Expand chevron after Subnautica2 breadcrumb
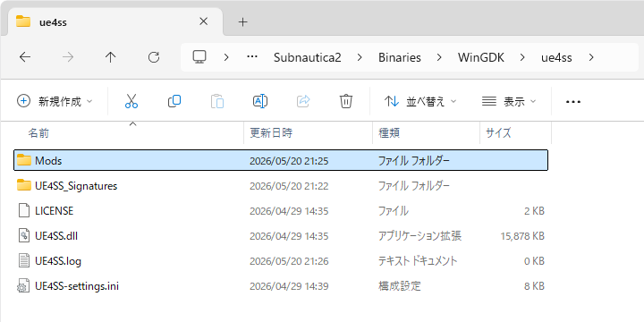 pyautogui.click(x=360, y=57)
